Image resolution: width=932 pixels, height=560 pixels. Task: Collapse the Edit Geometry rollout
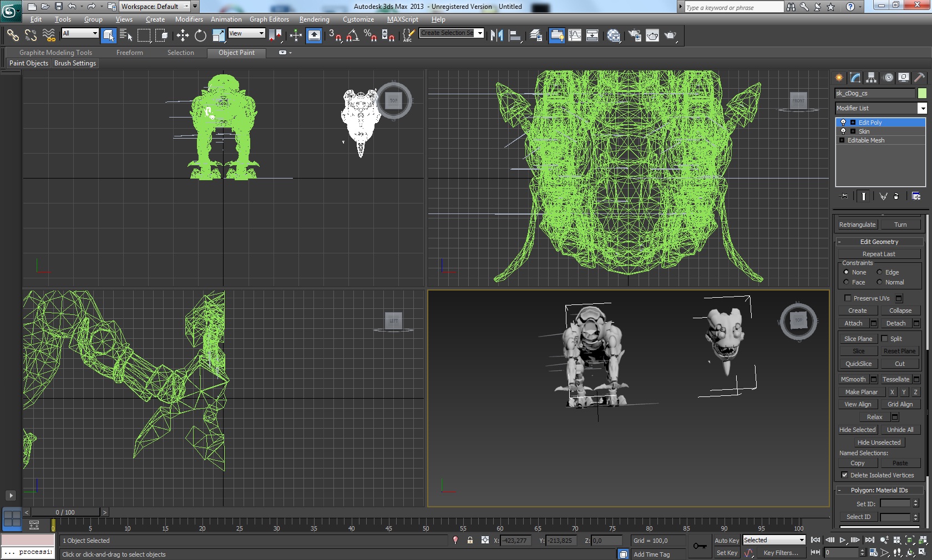tap(879, 242)
